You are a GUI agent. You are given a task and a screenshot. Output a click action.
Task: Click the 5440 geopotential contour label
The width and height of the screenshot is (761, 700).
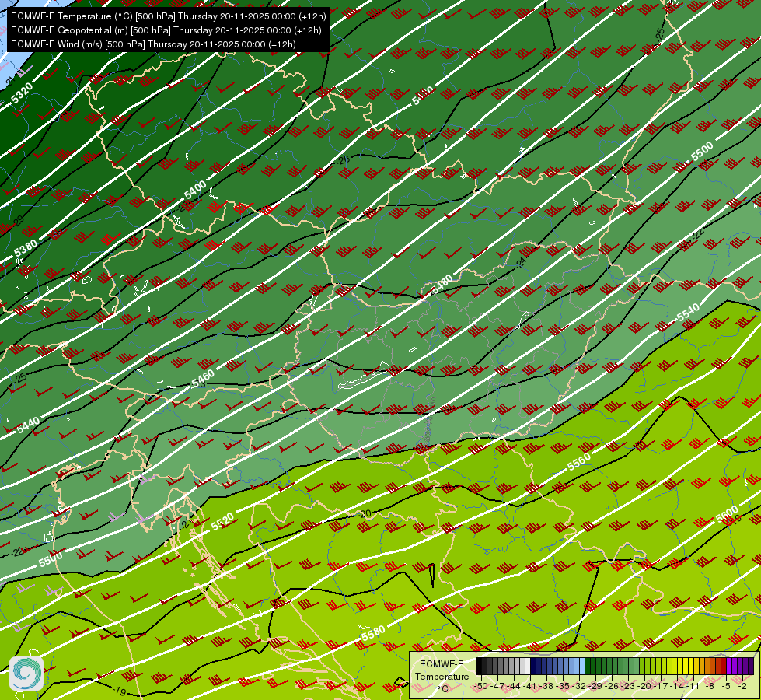coord(28,426)
